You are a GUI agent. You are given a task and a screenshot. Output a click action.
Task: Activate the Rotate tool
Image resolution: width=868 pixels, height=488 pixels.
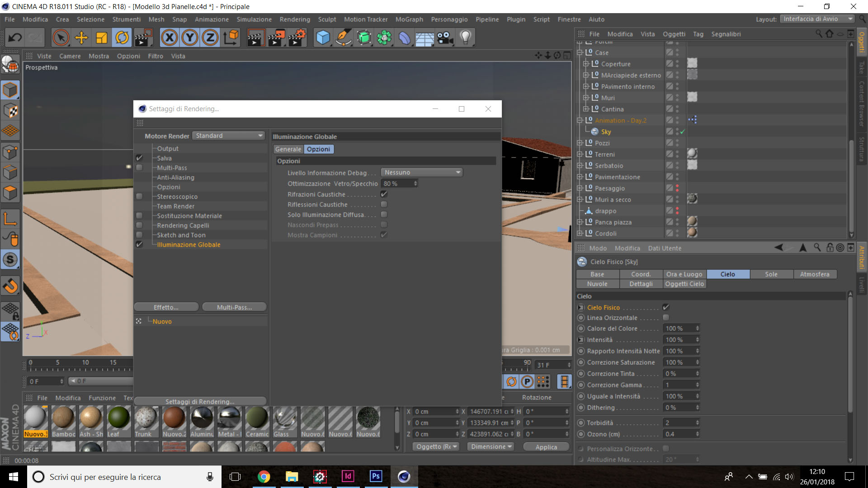(122, 38)
